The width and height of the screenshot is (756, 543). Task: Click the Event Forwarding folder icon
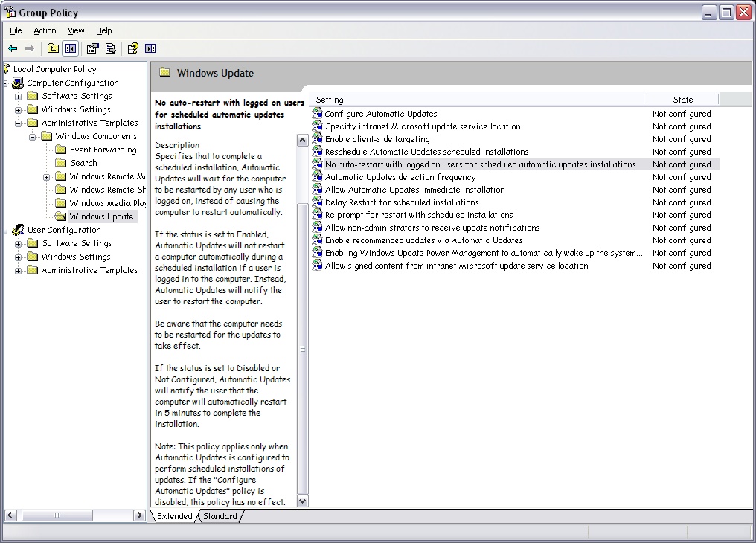tap(61, 150)
